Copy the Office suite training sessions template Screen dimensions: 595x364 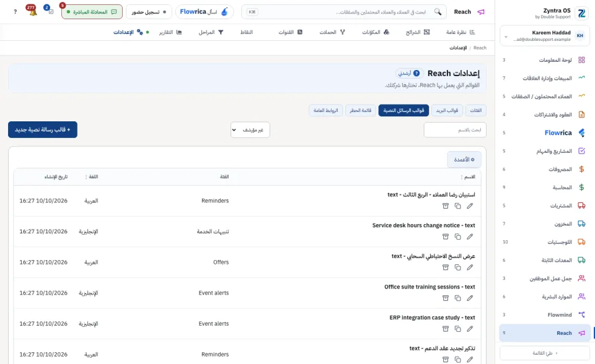(x=457, y=298)
